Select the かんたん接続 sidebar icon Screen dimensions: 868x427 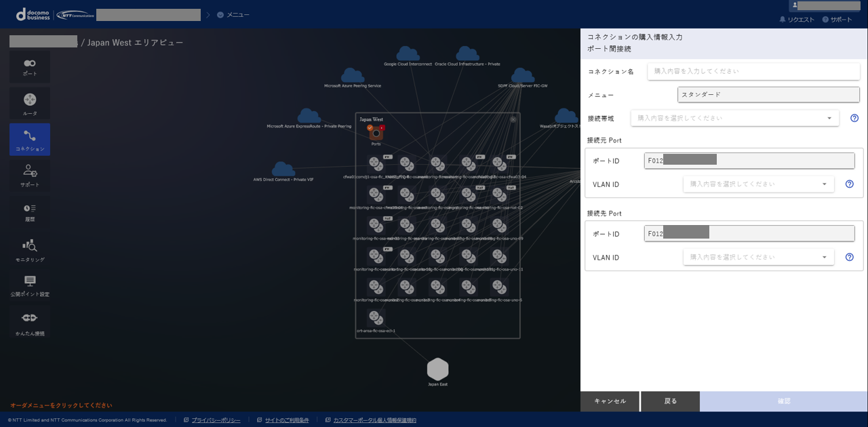tap(28, 320)
